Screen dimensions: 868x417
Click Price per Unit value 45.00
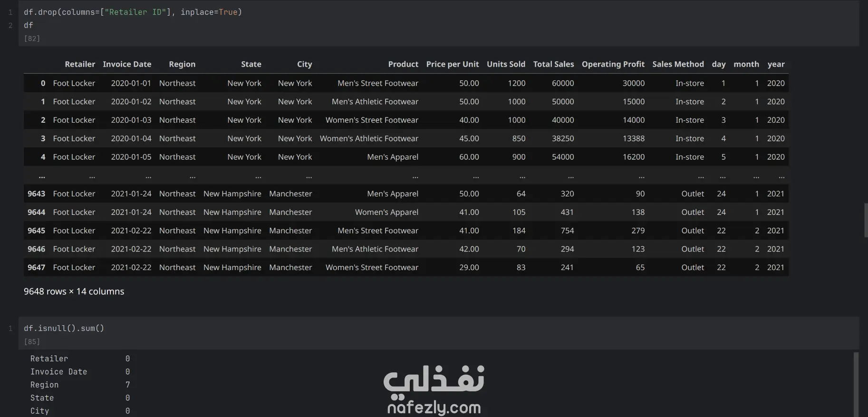pyautogui.click(x=469, y=138)
